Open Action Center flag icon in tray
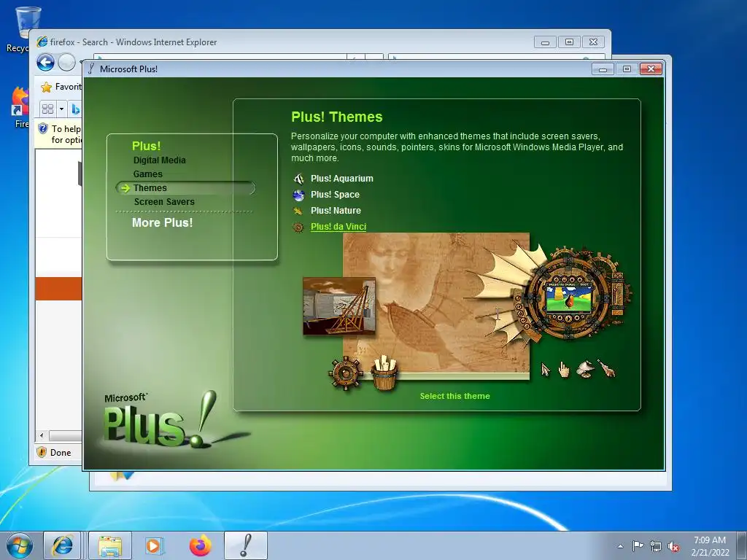Image resolution: width=747 pixels, height=560 pixels. coord(638,546)
